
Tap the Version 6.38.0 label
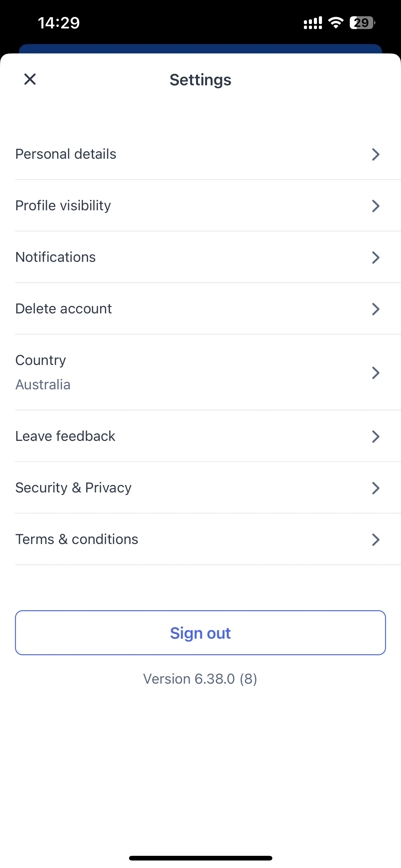[x=200, y=679]
